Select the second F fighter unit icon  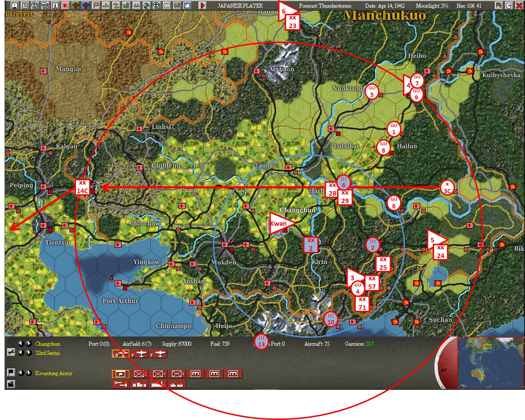(158, 354)
